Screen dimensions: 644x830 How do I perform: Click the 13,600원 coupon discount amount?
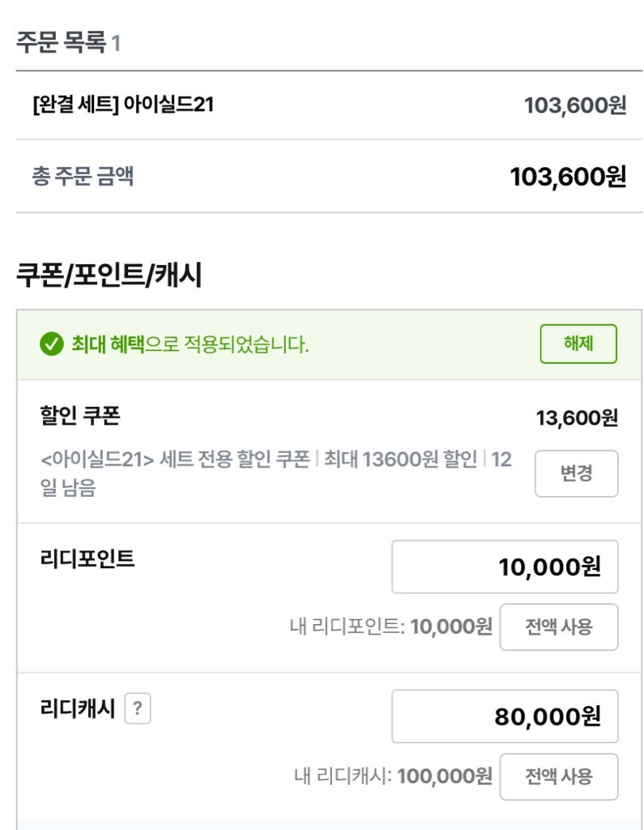577,418
